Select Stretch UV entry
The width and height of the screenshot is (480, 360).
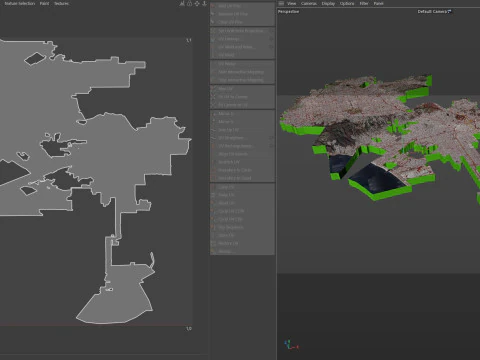point(242,162)
